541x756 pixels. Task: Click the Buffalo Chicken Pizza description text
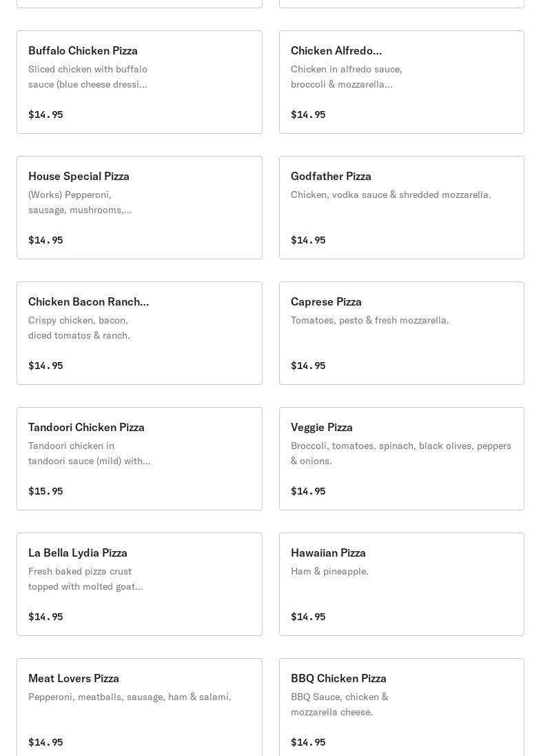[x=88, y=77]
